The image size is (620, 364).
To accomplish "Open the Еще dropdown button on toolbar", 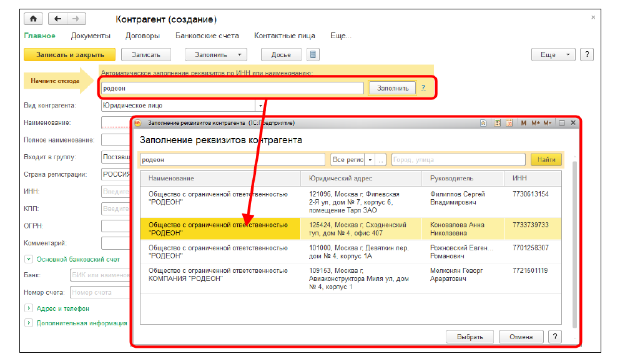I will [553, 54].
